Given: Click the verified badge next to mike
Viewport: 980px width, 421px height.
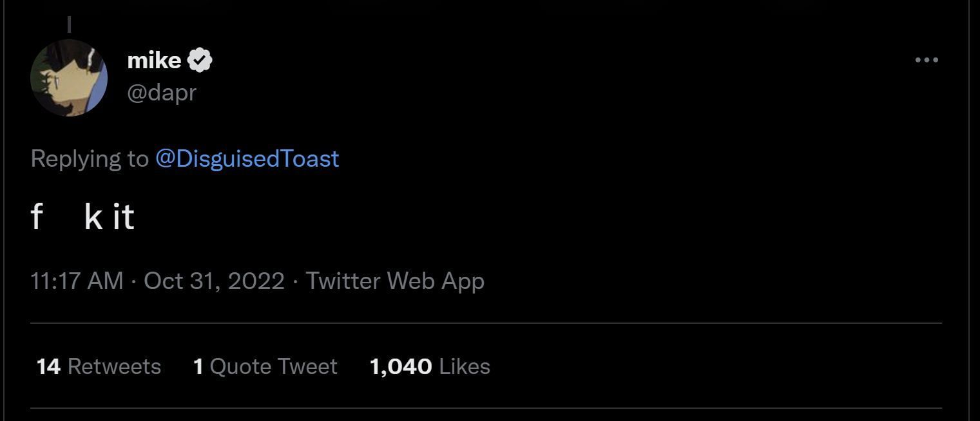Looking at the screenshot, I should click(x=200, y=59).
